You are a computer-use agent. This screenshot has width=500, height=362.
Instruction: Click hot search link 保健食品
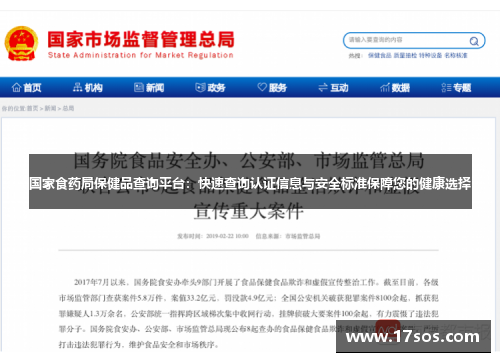coord(380,55)
